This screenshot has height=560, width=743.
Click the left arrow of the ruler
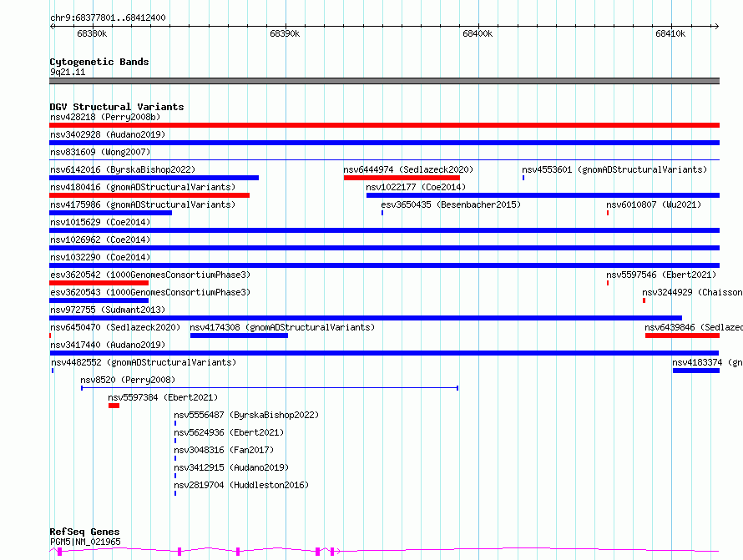coord(52,26)
